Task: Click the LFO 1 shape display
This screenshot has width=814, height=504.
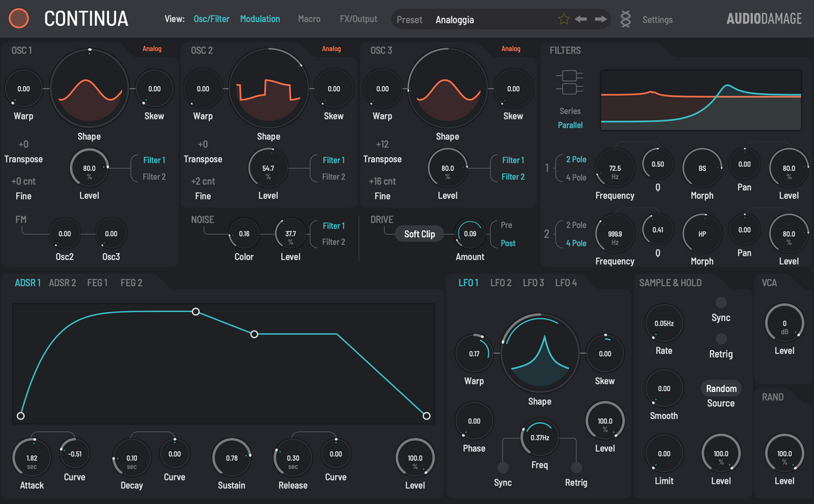Action: tap(540, 353)
